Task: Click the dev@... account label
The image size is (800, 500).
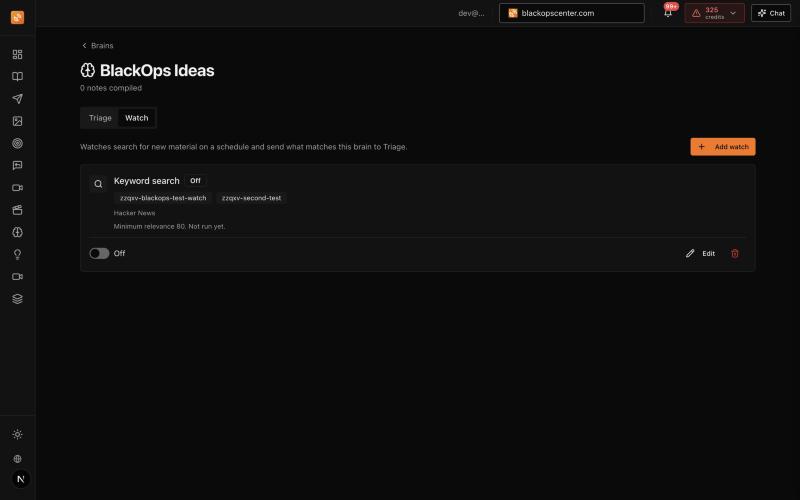Action: (471, 13)
